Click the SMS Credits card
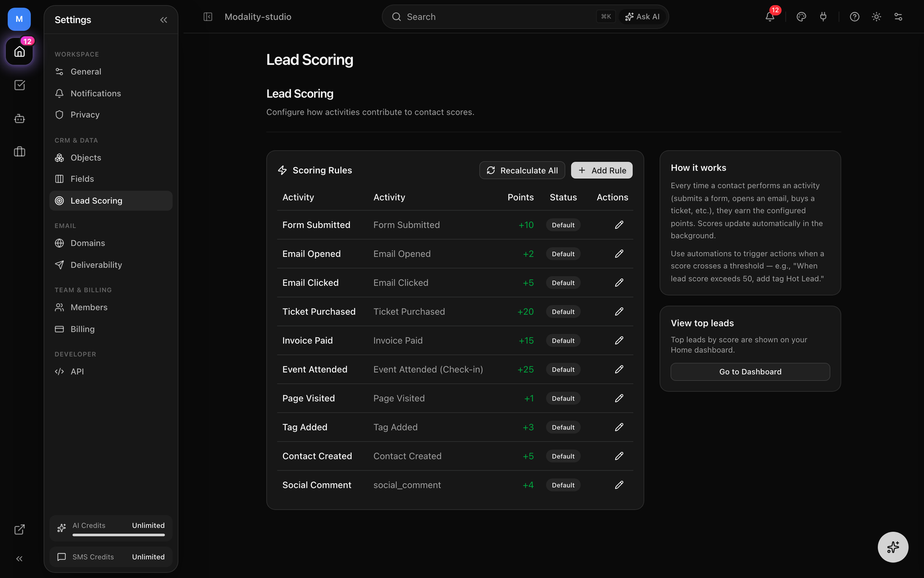The width and height of the screenshot is (924, 578). pyautogui.click(x=111, y=557)
